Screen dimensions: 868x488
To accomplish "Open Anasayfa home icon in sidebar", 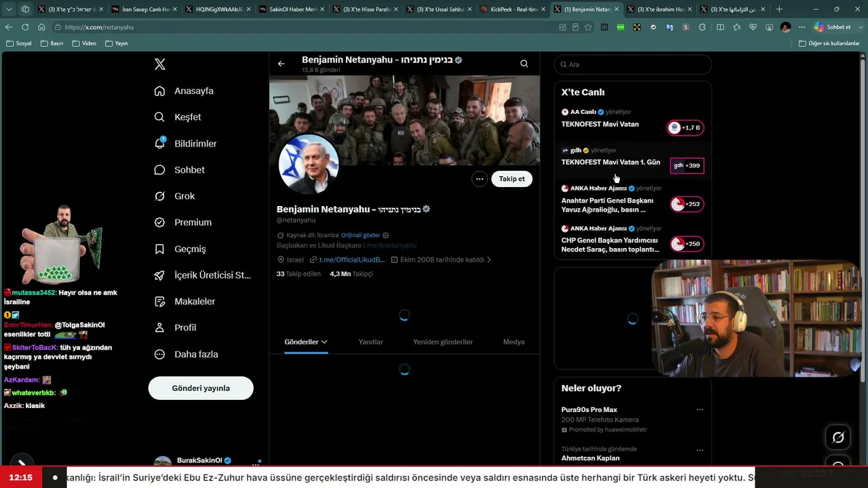I will point(159,91).
